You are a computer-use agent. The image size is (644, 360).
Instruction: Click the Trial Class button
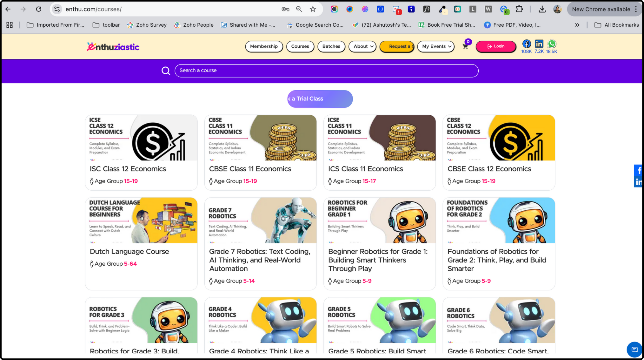point(320,99)
